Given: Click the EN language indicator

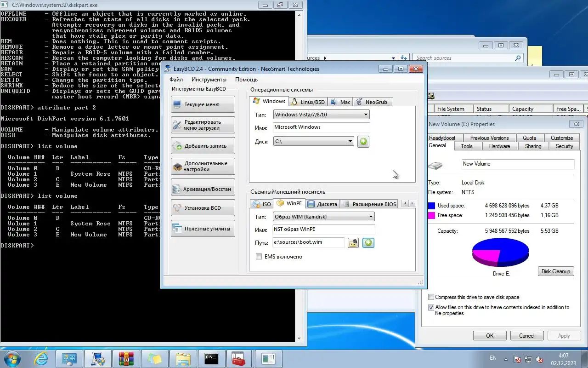Looking at the screenshot, I should pyautogui.click(x=493, y=358).
